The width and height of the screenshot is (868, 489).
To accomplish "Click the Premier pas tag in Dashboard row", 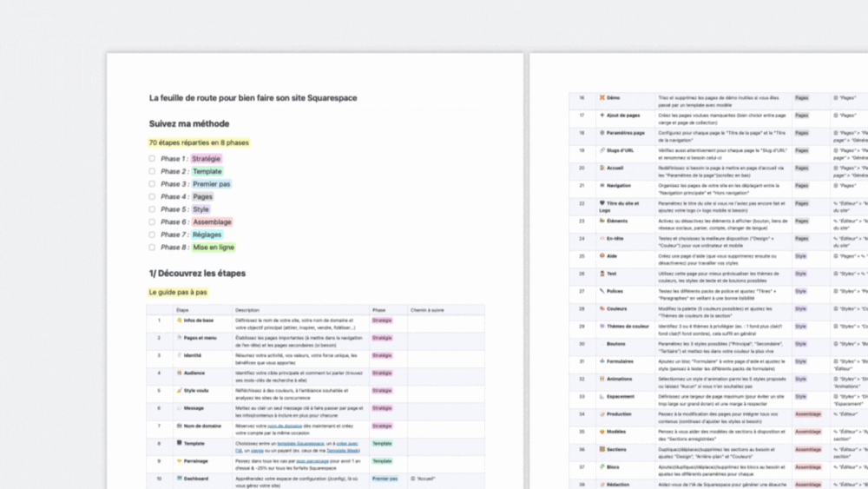I will pos(385,479).
